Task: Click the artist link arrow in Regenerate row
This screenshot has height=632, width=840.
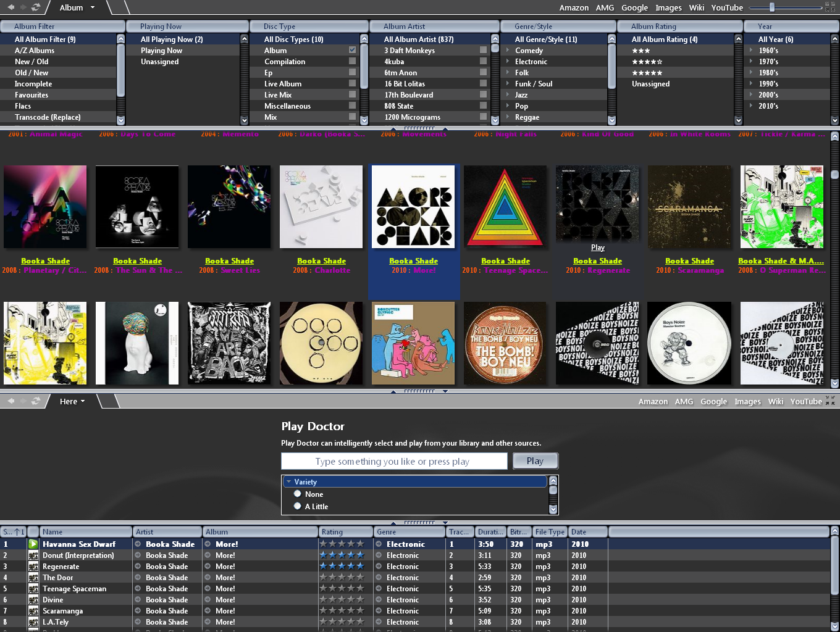Action: (x=138, y=567)
